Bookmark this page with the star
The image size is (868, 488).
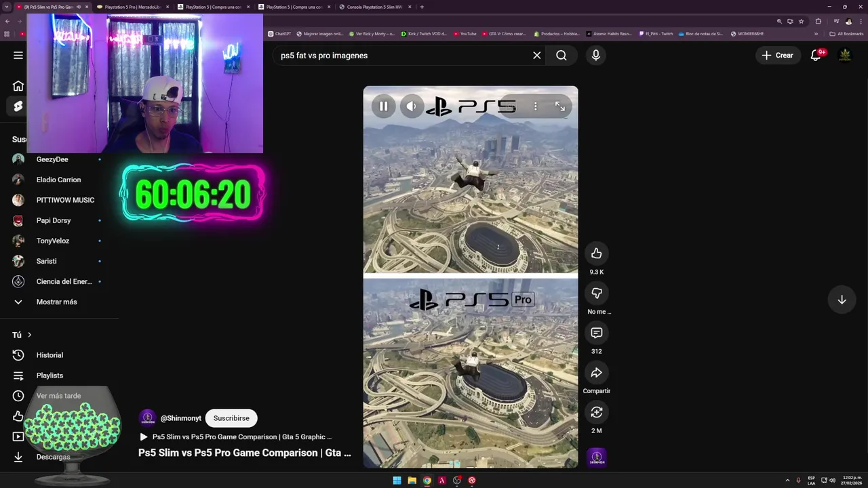[x=801, y=21]
